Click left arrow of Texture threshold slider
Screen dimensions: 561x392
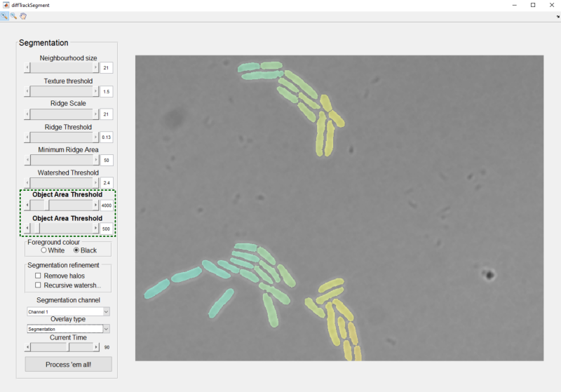click(27, 91)
